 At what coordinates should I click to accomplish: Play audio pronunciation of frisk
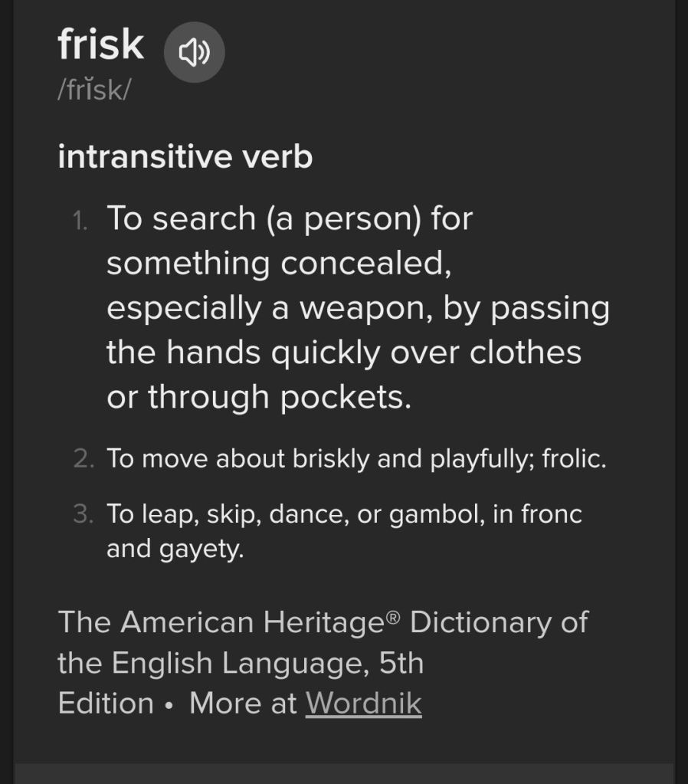click(195, 52)
